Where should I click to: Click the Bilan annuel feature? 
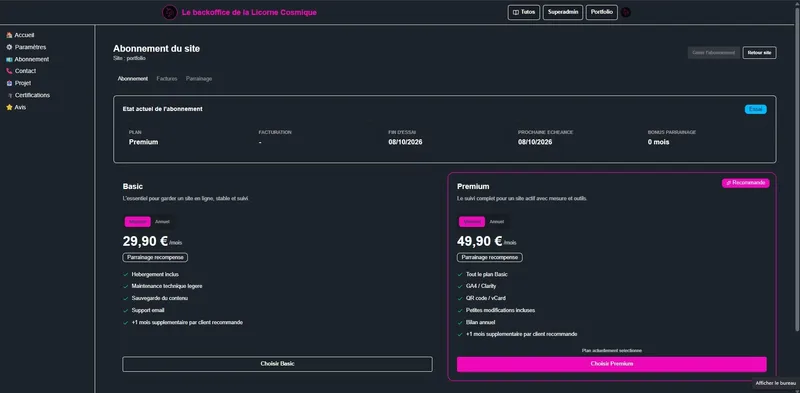(x=480, y=322)
